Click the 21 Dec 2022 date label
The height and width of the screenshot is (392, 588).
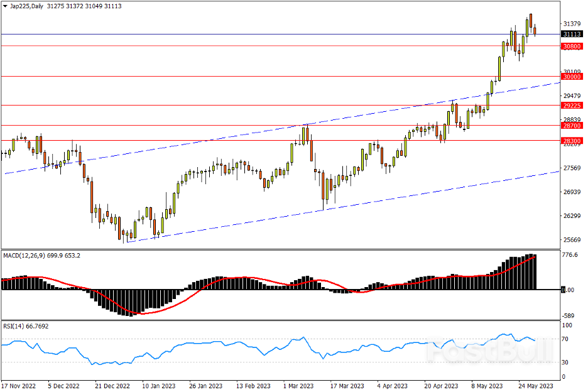point(112,384)
